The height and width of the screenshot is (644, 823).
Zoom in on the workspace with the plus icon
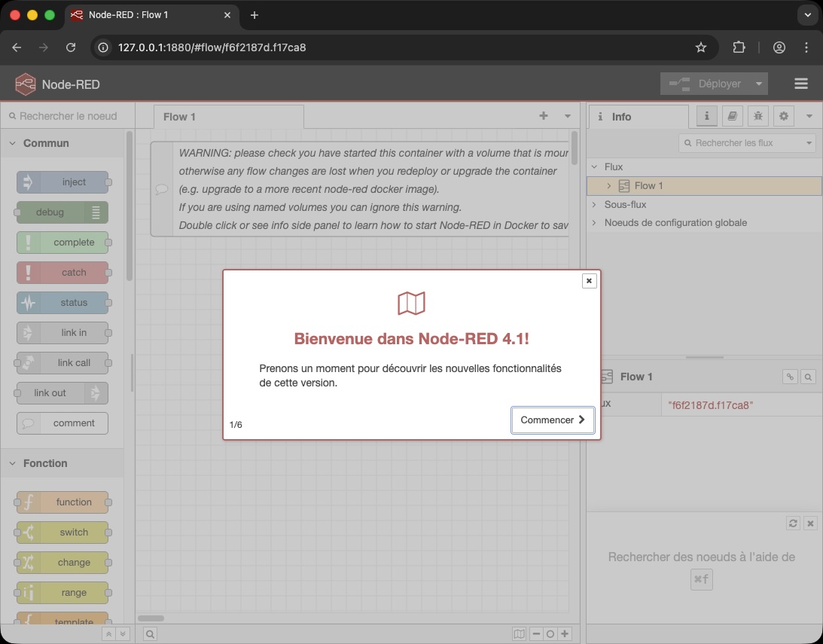click(564, 633)
